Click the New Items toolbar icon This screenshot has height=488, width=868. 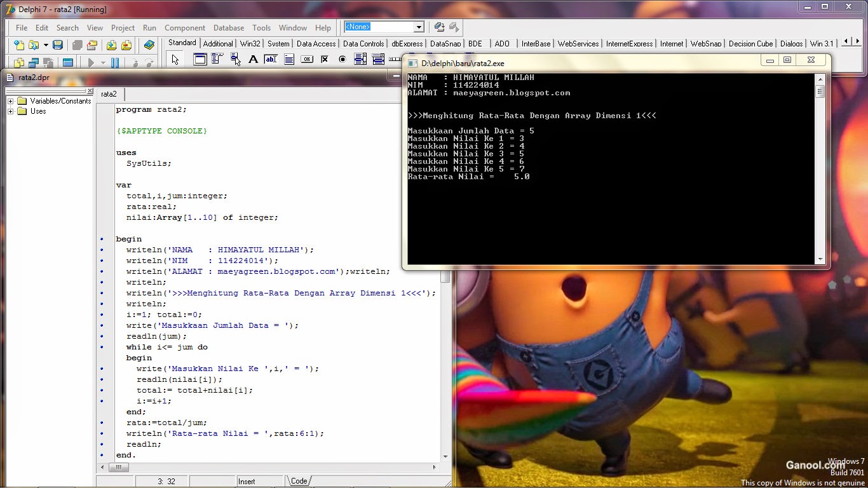[19, 45]
